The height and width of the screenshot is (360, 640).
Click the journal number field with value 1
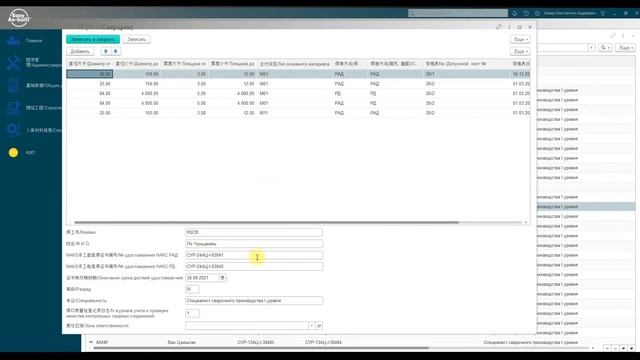click(192, 313)
